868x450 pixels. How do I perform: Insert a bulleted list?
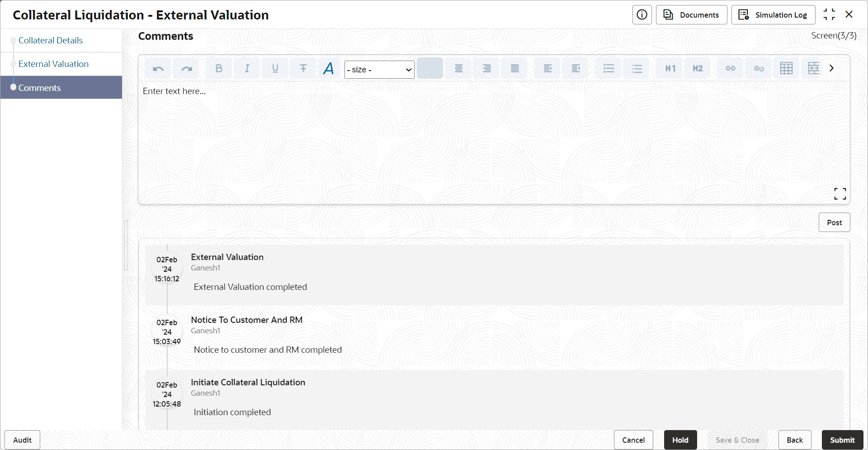(609, 69)
